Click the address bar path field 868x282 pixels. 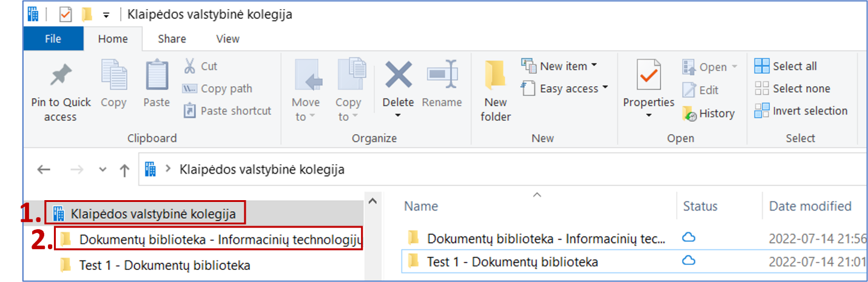pos(485,170)
